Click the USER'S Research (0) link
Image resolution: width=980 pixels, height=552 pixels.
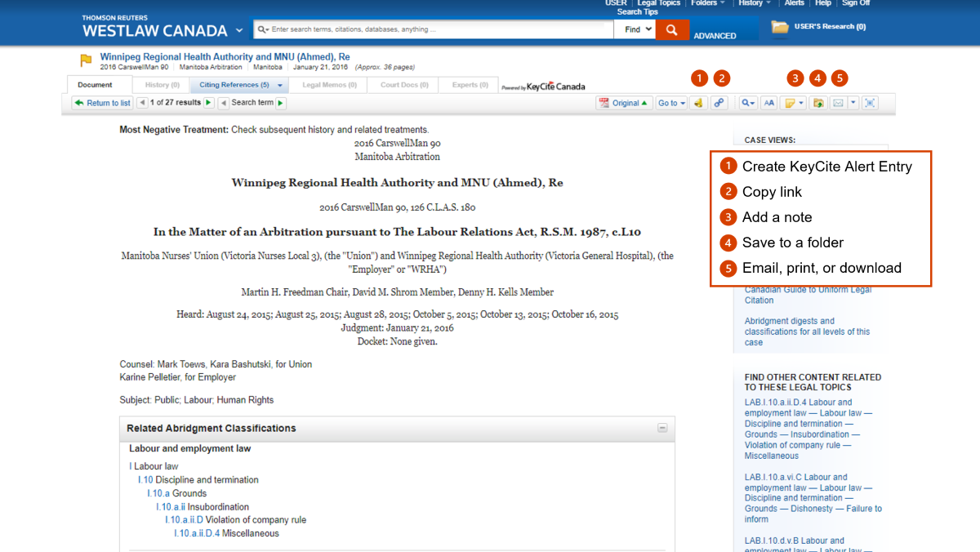[830, 27]
